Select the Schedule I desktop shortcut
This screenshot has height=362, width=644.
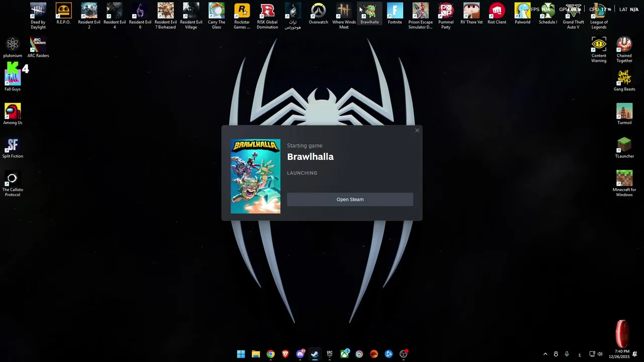click(x=548, y=14)
